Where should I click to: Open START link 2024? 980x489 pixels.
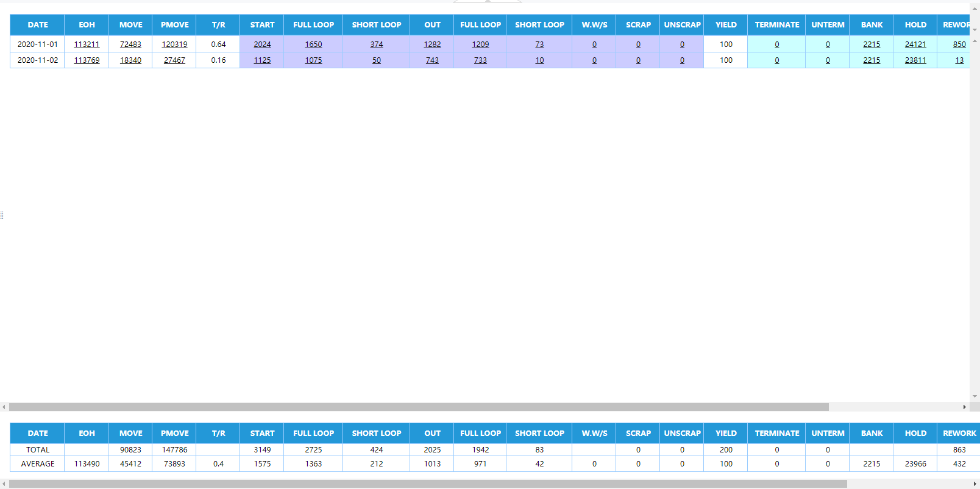pos(262,45)
